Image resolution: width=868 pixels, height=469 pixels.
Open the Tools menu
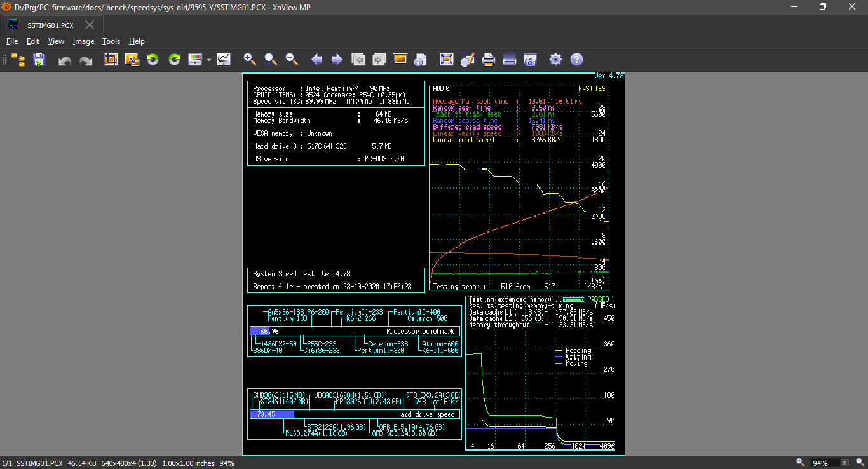111,41
